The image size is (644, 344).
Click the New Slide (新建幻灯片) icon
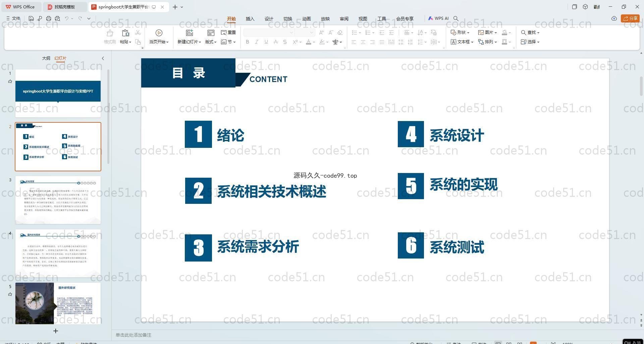[x=190, y=33]
